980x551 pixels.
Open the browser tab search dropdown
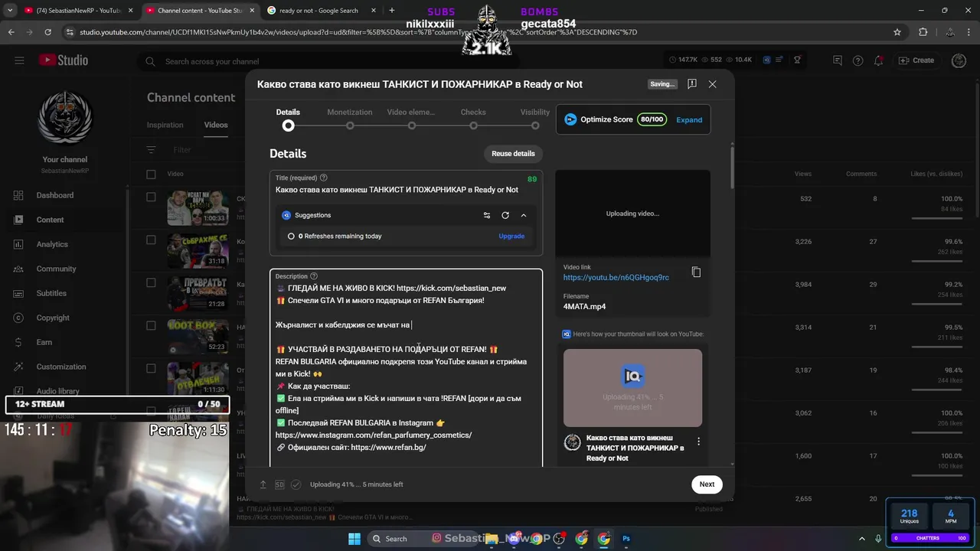point(10,11)
